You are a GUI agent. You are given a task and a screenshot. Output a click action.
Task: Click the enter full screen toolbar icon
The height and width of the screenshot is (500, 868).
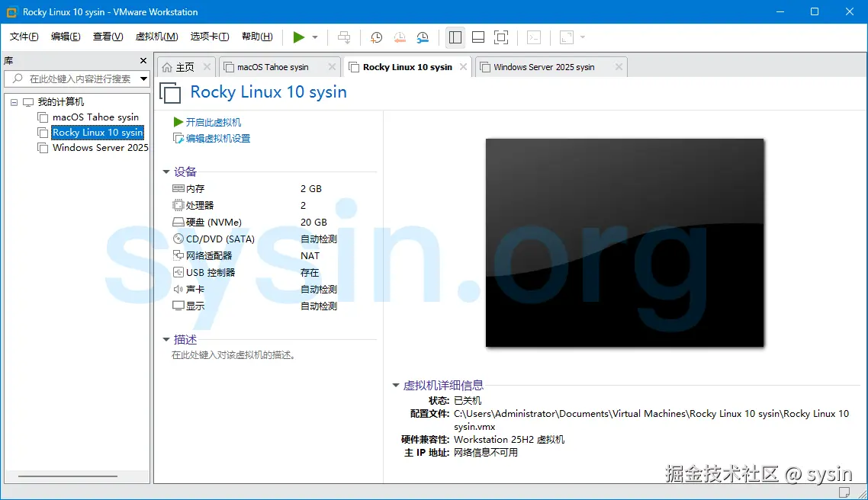[x=500, y=37]
